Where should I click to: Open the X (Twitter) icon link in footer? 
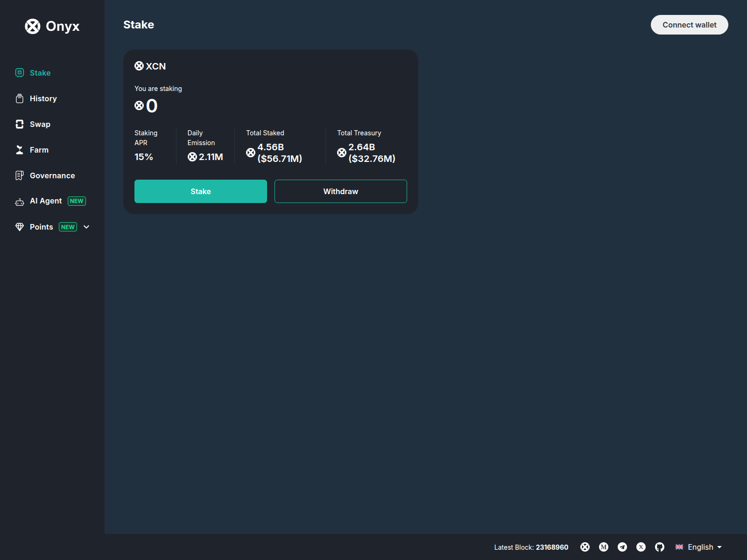click(641, 547)
